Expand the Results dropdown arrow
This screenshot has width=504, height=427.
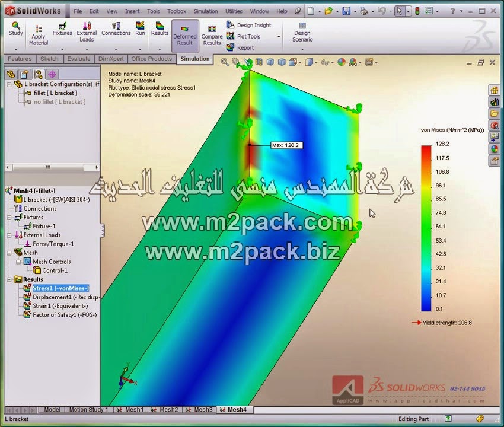point(160,49)
